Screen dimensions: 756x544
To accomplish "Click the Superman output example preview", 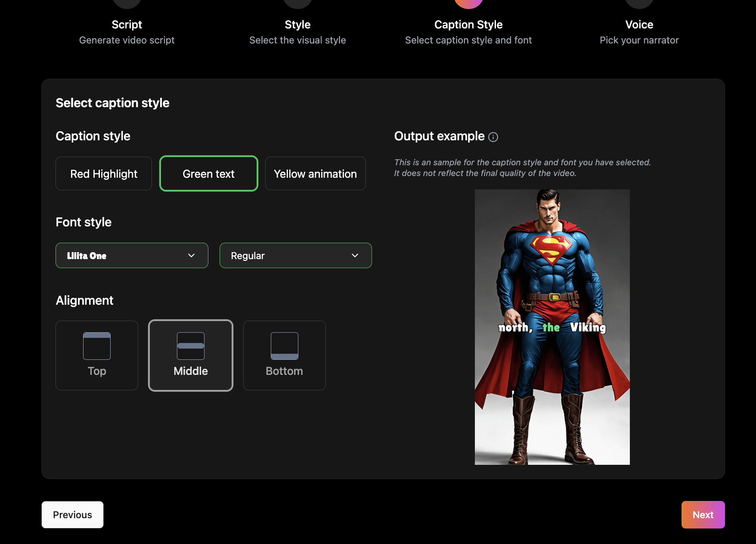I will click(x=552, y=327).
